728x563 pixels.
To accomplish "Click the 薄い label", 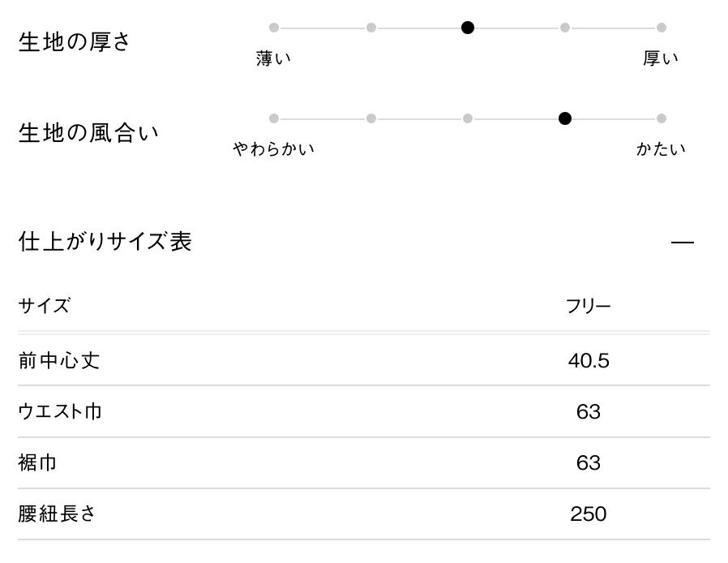I will (x=273, y=58).
